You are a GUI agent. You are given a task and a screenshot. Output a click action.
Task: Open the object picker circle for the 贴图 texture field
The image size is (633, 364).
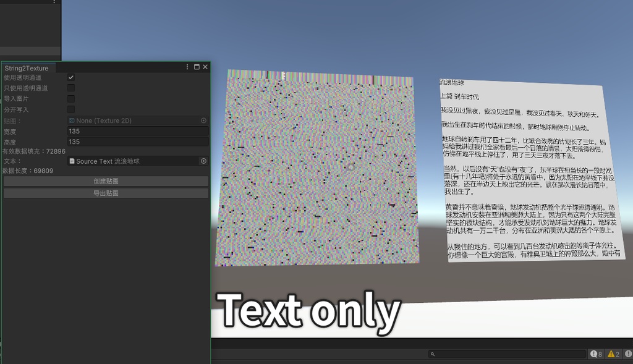(x=203, y=121)
